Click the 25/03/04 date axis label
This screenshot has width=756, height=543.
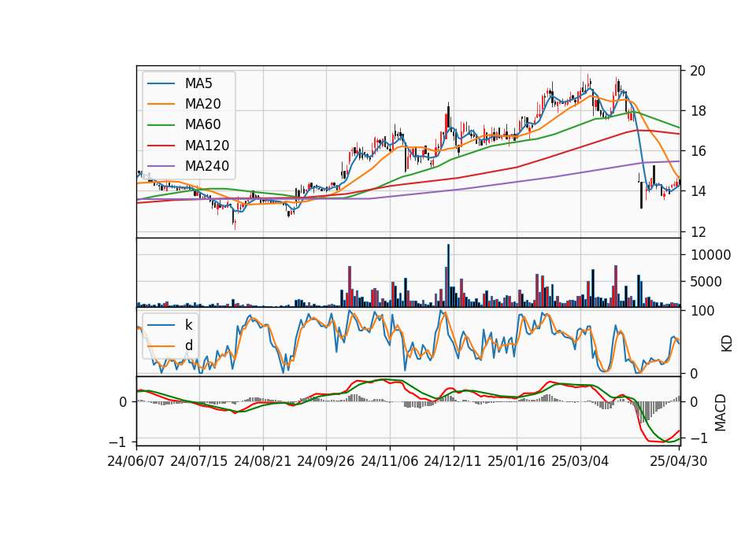580,462
